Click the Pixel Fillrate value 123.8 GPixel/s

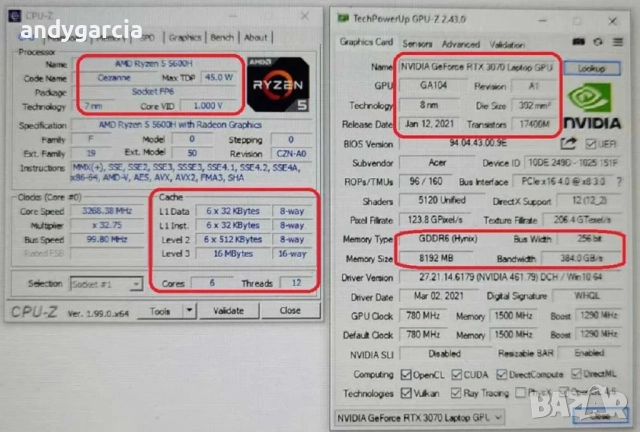tap(435, 220)
